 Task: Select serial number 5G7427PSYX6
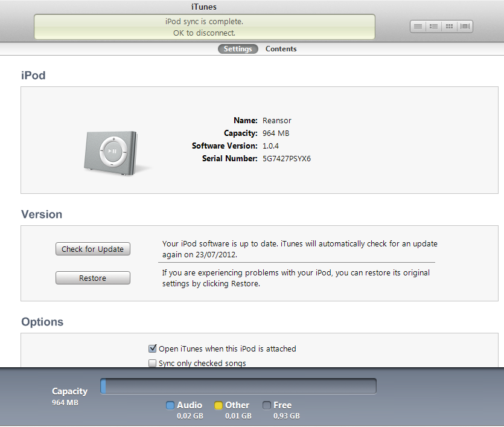point(287,158)
